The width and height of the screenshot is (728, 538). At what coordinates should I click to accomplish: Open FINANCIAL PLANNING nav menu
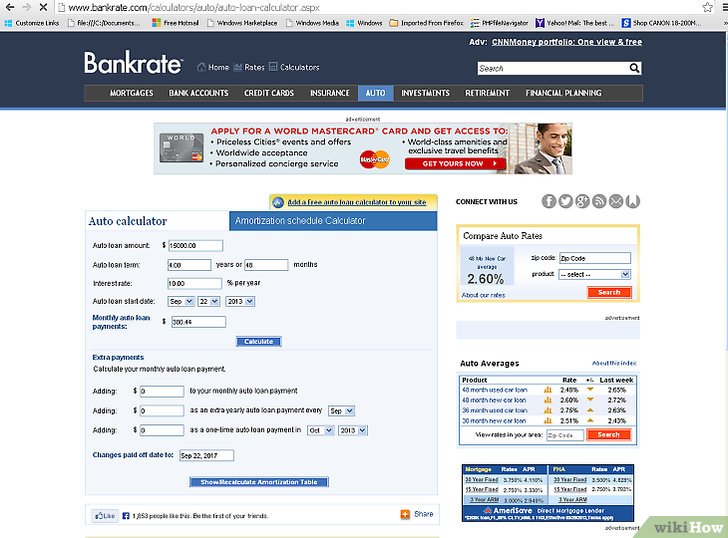coord(563,93)
